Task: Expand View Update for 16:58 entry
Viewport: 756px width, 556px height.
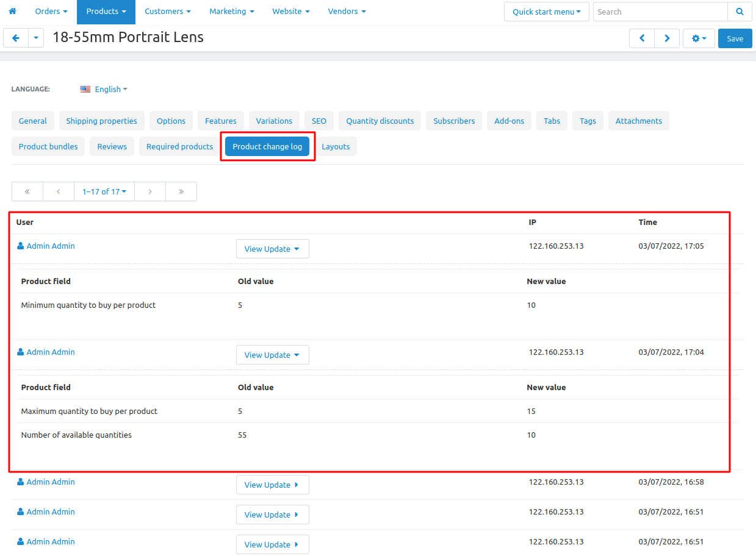Action: [x=273, y=485]
